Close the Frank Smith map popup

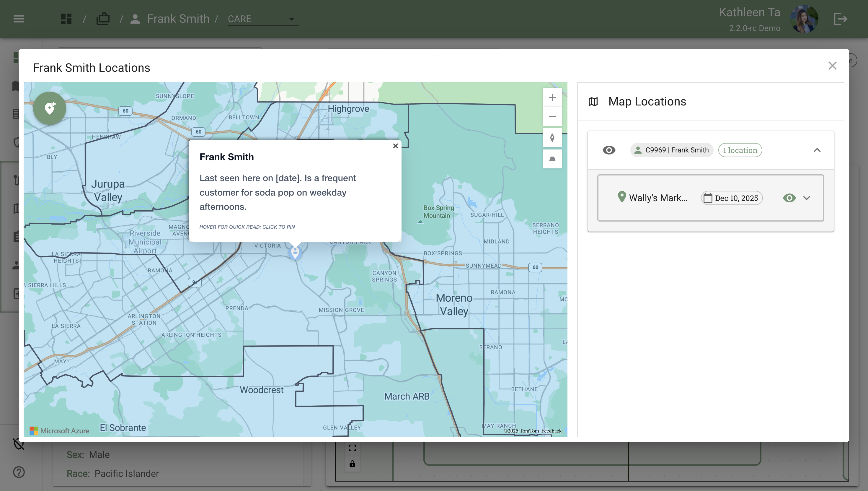tap(395, 146)
